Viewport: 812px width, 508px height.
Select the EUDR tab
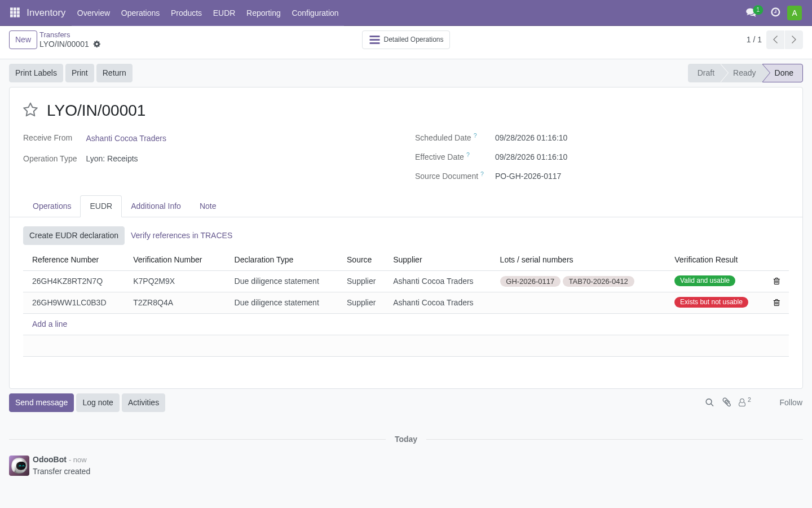101,206
